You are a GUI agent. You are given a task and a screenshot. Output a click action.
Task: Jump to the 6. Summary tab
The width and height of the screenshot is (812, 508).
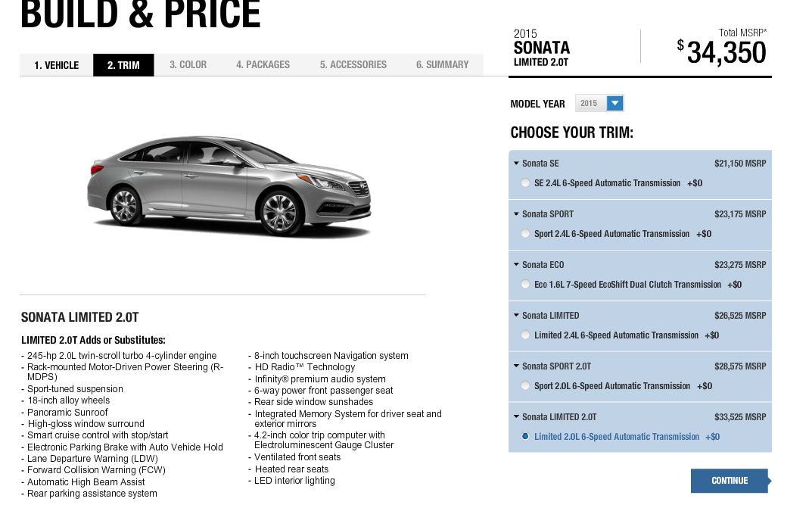442,65
